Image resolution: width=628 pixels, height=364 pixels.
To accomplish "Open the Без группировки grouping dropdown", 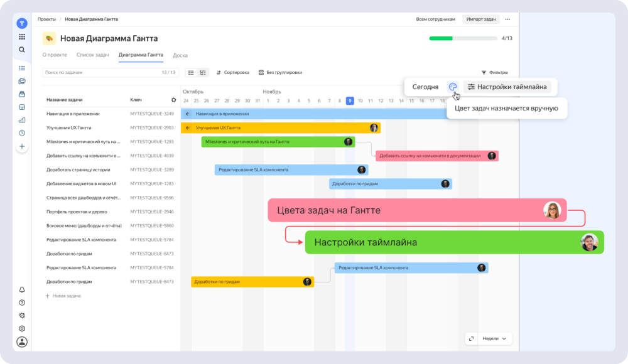I will click(280, 72).
